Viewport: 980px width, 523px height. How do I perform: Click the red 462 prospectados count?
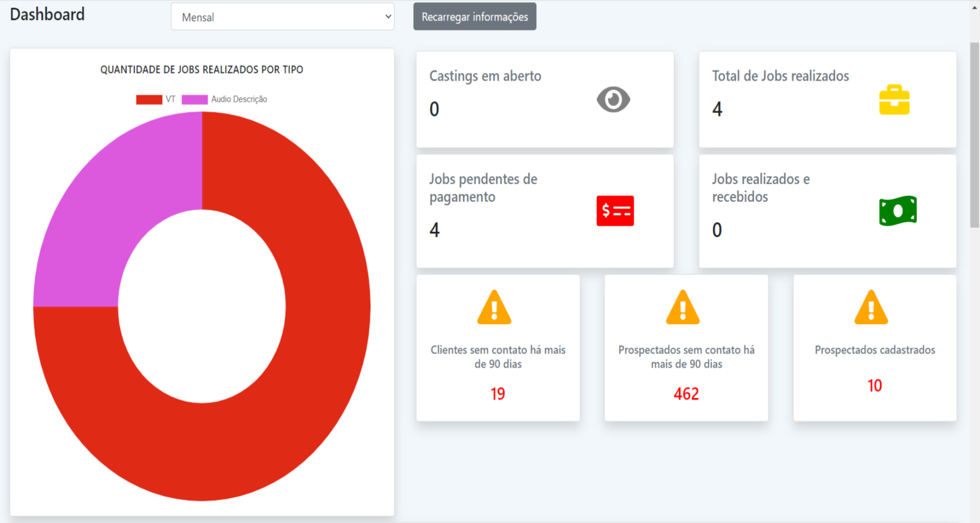point(686,394)
